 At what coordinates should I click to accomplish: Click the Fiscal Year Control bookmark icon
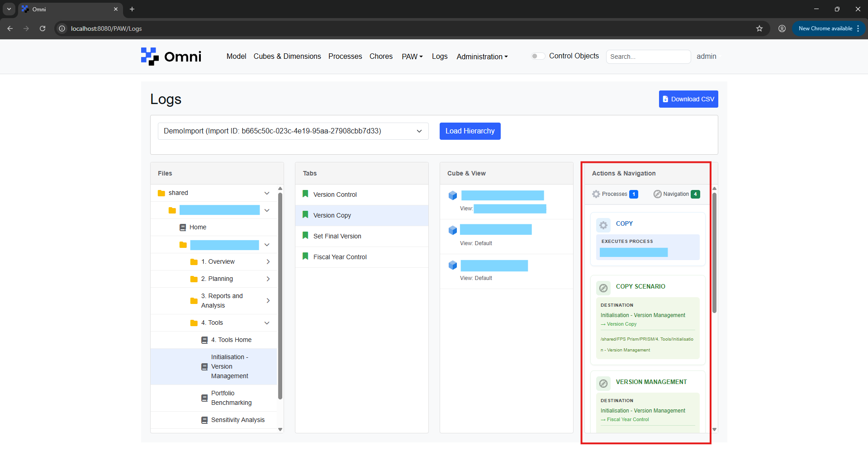[305, 256]
